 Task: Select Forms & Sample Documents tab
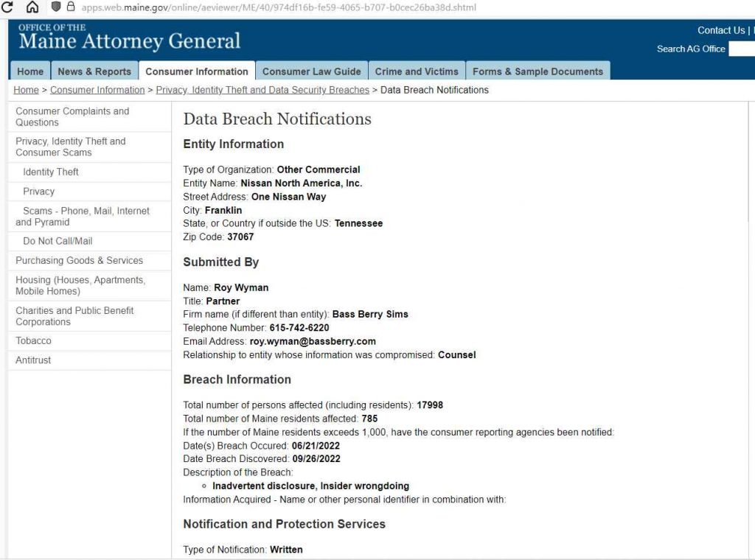pos(537,71)
